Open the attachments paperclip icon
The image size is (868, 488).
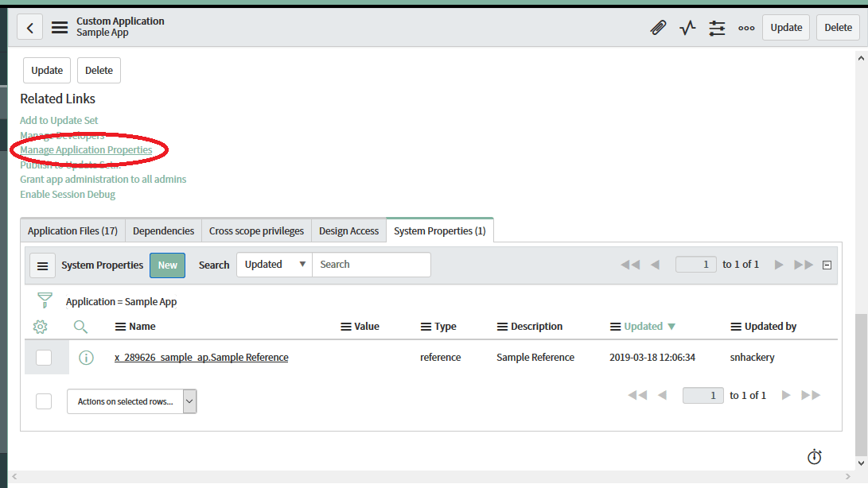(658, 27)
